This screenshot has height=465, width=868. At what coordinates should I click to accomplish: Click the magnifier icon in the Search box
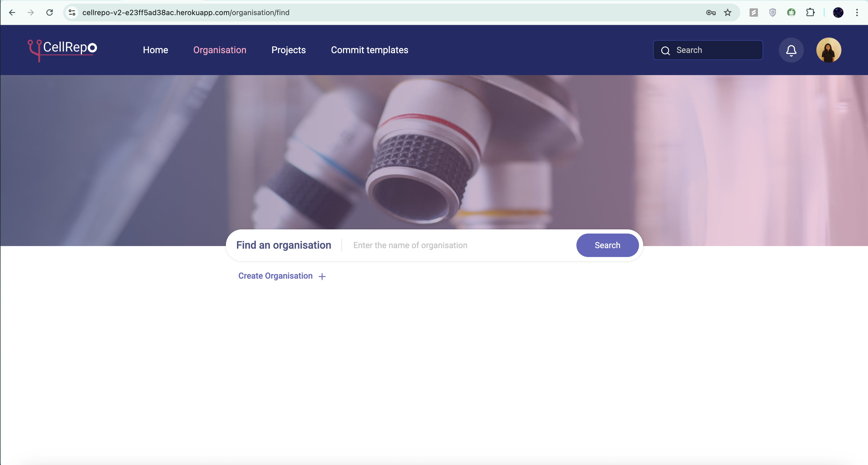666,51
